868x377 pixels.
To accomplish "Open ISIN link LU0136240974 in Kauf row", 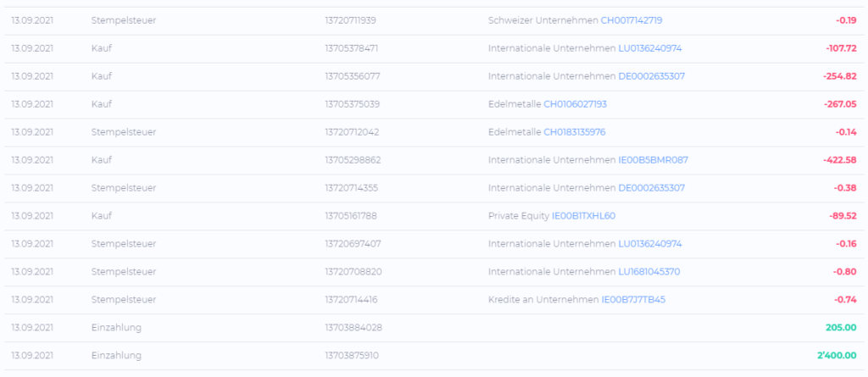I will coord(650,48).
